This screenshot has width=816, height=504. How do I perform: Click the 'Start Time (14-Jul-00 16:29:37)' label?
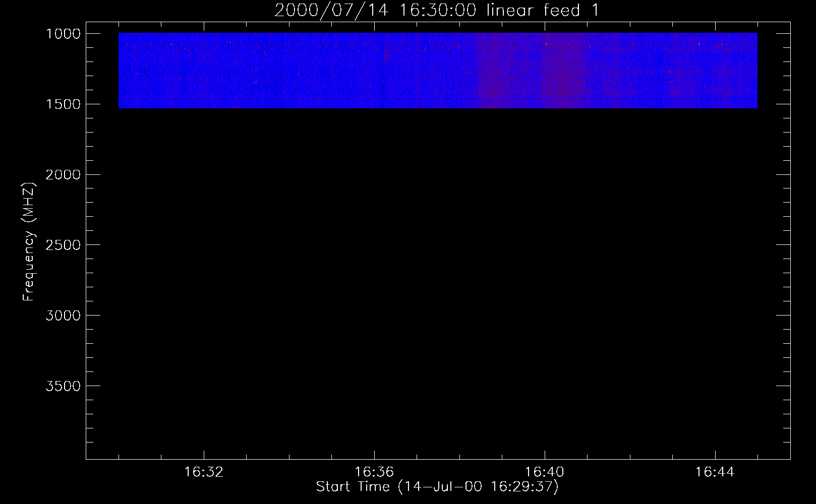437,487
